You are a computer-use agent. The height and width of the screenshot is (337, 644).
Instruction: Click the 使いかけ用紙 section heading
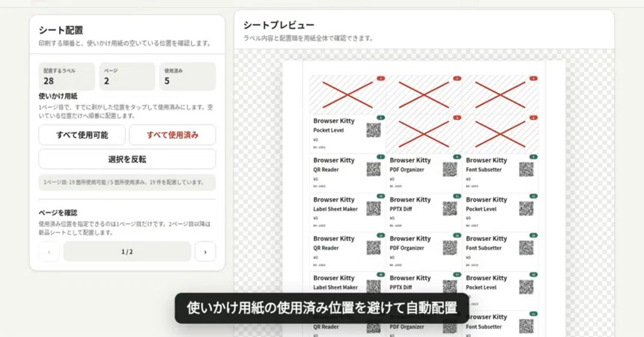tap(58, 96)
